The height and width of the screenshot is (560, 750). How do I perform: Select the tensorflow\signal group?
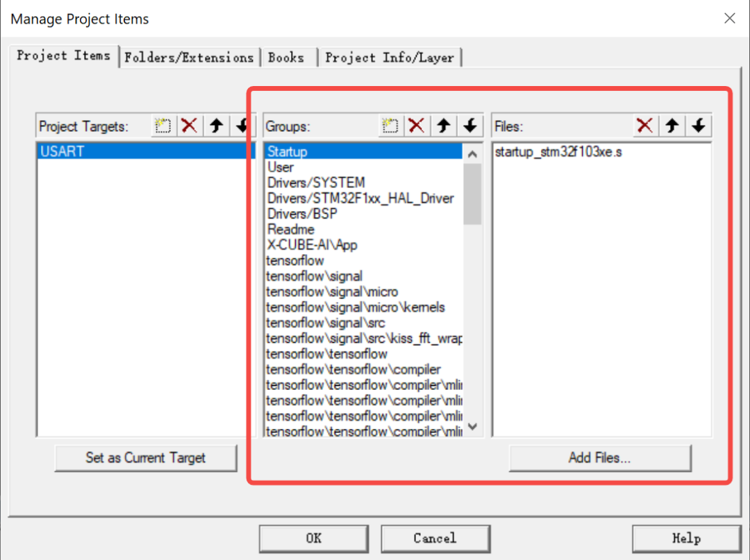coord(363,276)
